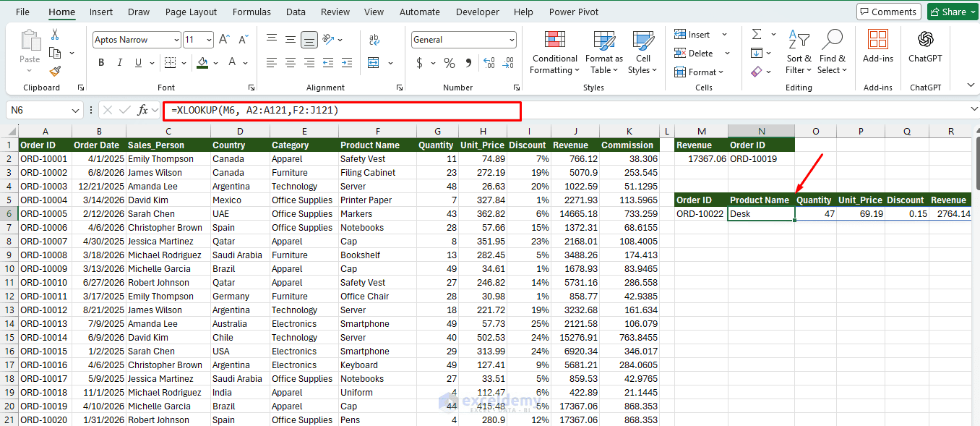Select the Format Painter brush icon

(x=55, y=71)
